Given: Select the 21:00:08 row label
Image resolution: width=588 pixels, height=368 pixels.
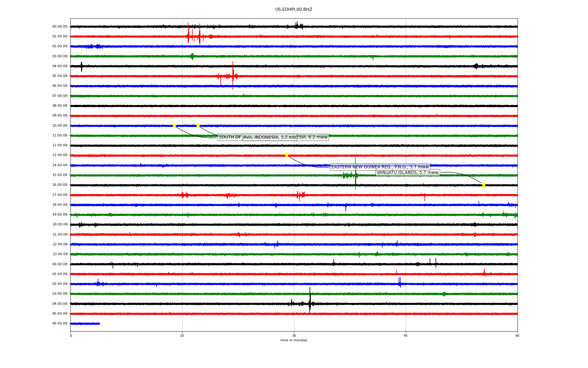Looking at the screenshot, I should tap(60, 235).
